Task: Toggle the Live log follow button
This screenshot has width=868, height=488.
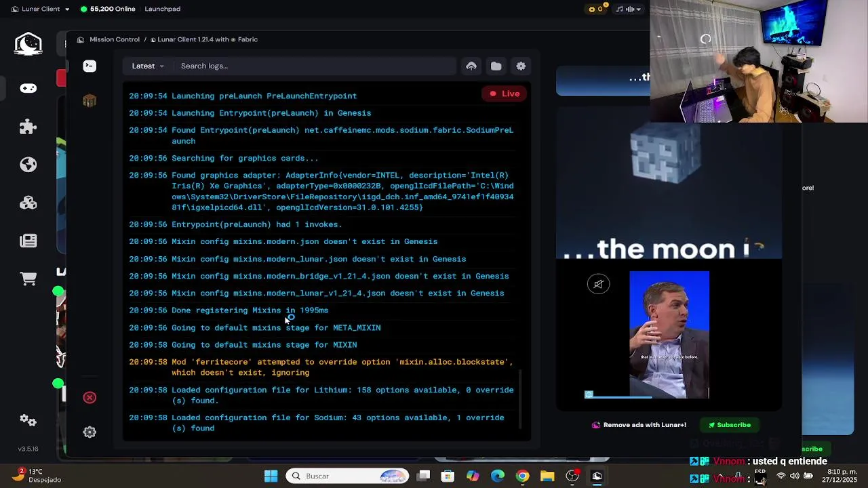Action: 505,94
